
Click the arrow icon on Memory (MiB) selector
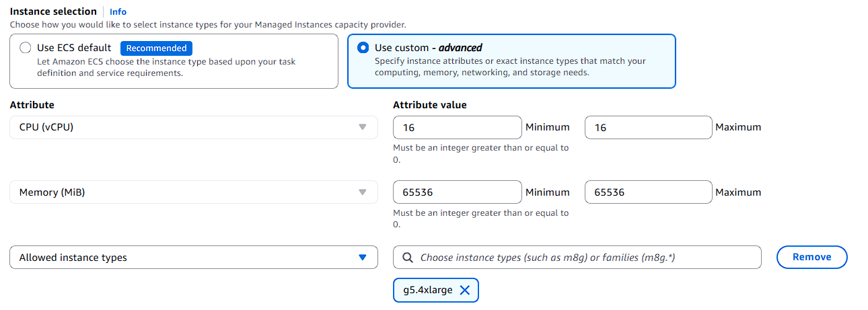click(x=363, y=192)
